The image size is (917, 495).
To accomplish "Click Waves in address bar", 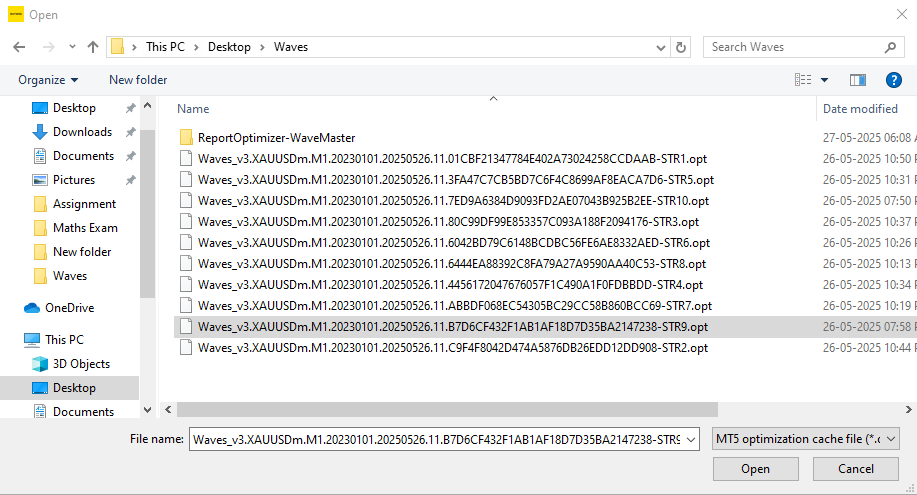I will click(291, 47).
